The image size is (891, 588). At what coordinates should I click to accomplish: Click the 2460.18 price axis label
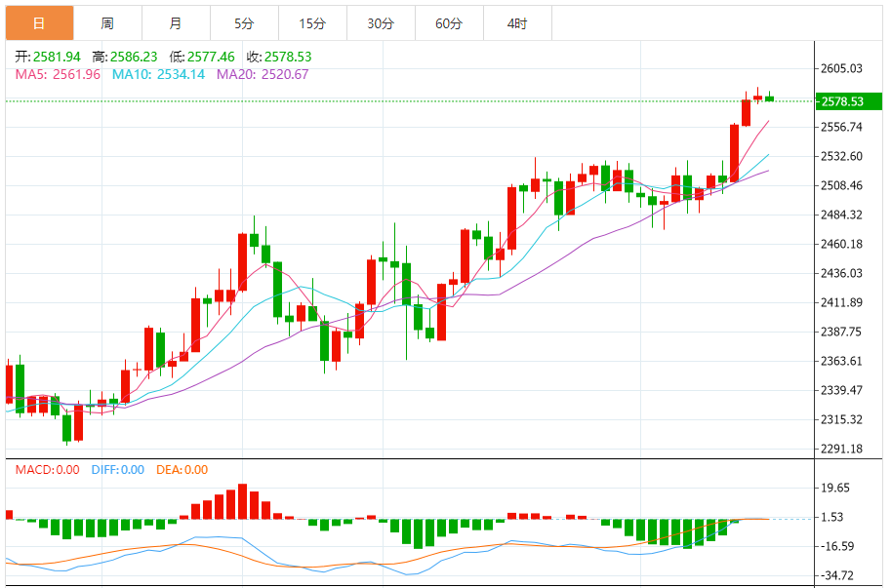click(841, 244)
